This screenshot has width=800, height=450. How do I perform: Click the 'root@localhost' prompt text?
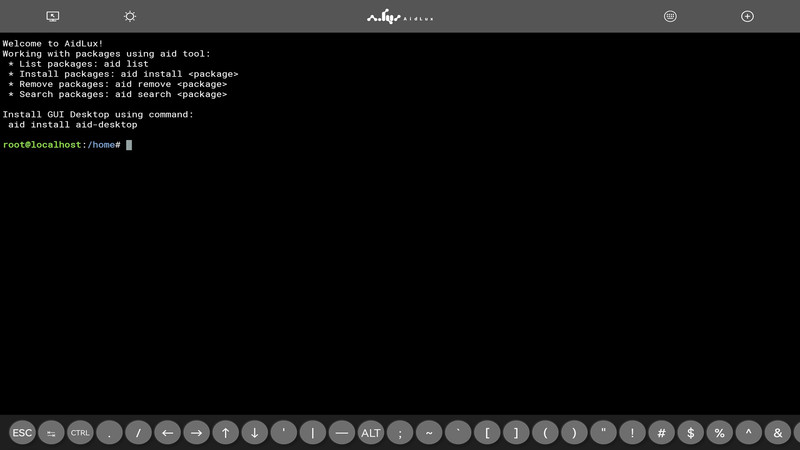(42, 145)
